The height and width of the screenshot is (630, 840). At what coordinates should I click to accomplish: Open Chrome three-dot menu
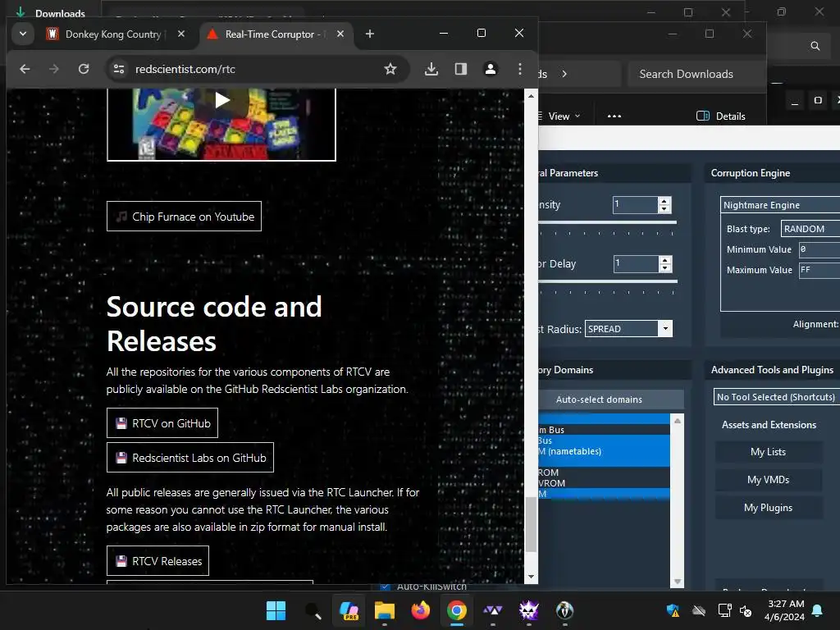point(519,69)
